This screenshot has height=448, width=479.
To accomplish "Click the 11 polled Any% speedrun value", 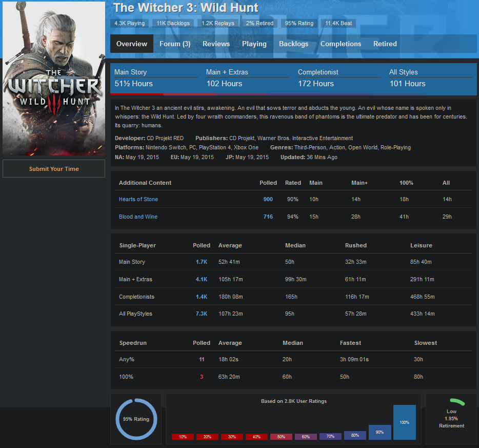I will pyautogui.click(x=202, y=359).
